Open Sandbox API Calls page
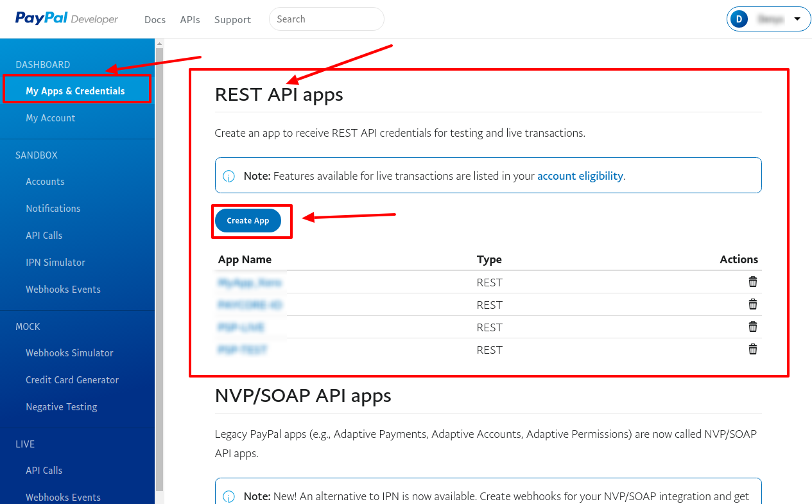Screen dimensions: 812x504 (x=44, y=236)
